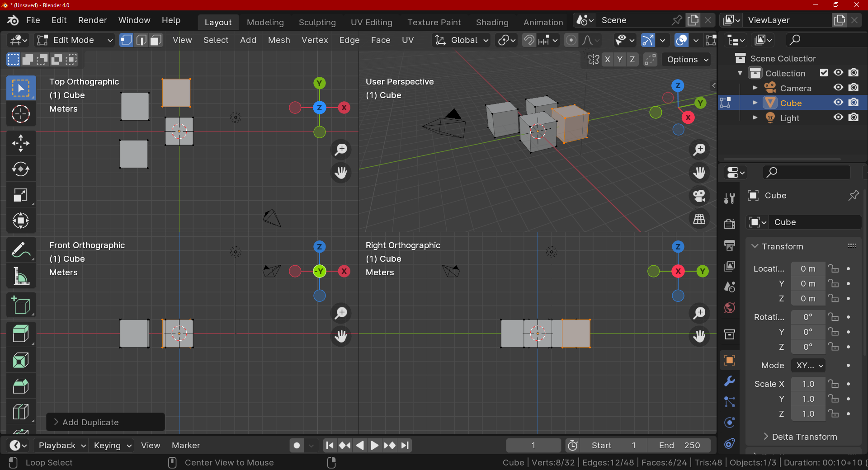Click the Scale X value field
This screenshot has height=470, width=868.
[807, 384]
